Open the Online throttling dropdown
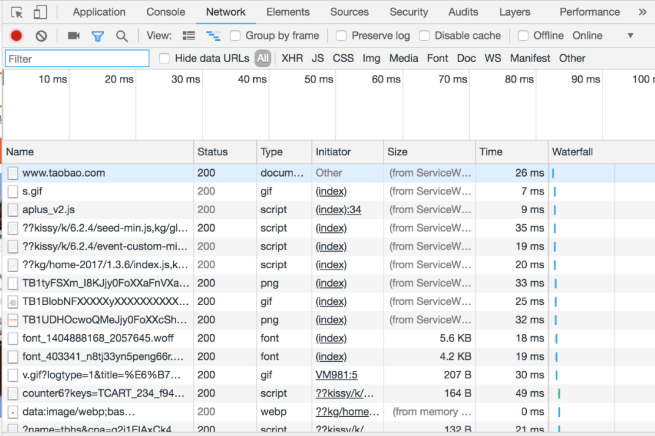This screenshot has height=436, width=655. click(x=603, y=35)
